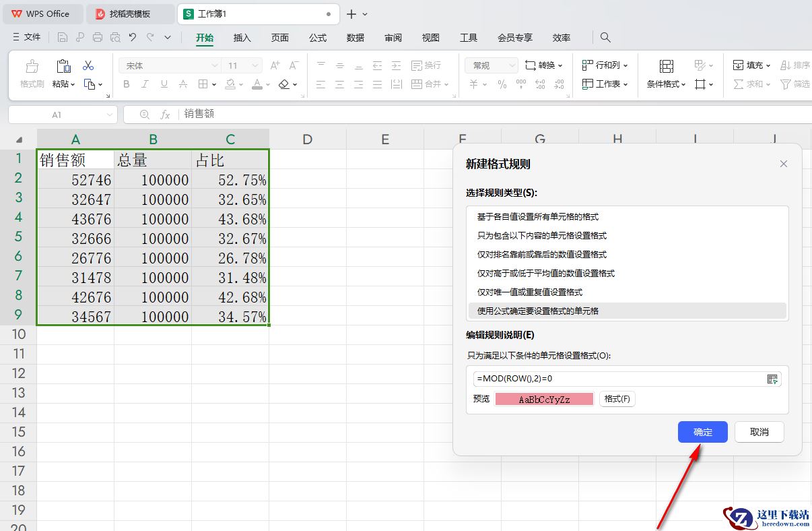Screen dimensions: 812x531
Task: Undo the last action
Action: 133,38
